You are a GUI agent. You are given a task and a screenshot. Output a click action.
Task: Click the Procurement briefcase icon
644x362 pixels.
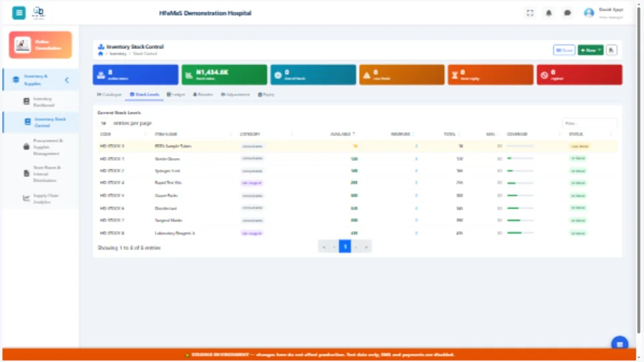point(26,147)
